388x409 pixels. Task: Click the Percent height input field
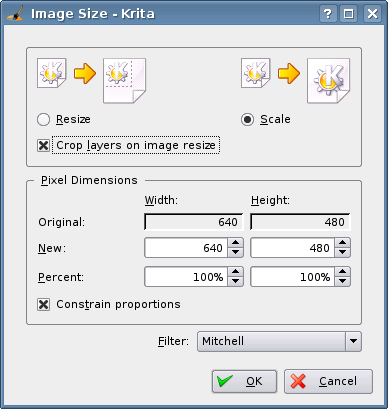point(293,277)
